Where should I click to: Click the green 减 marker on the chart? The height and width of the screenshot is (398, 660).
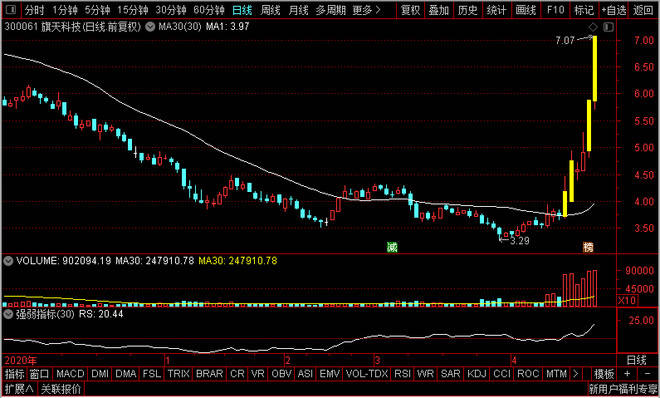tap(392, 247)
